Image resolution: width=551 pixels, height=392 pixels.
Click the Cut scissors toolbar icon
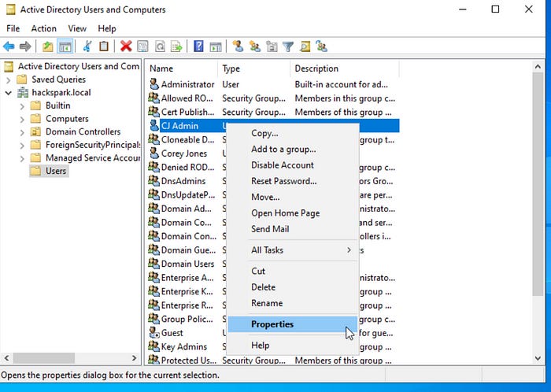pyautogui.click(x=87, y=46)
